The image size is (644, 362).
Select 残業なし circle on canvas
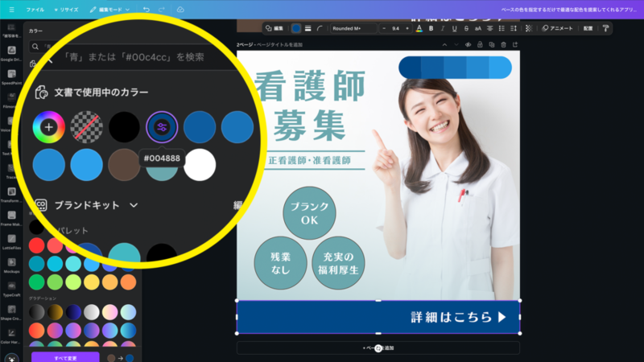[x=280, y=263]
